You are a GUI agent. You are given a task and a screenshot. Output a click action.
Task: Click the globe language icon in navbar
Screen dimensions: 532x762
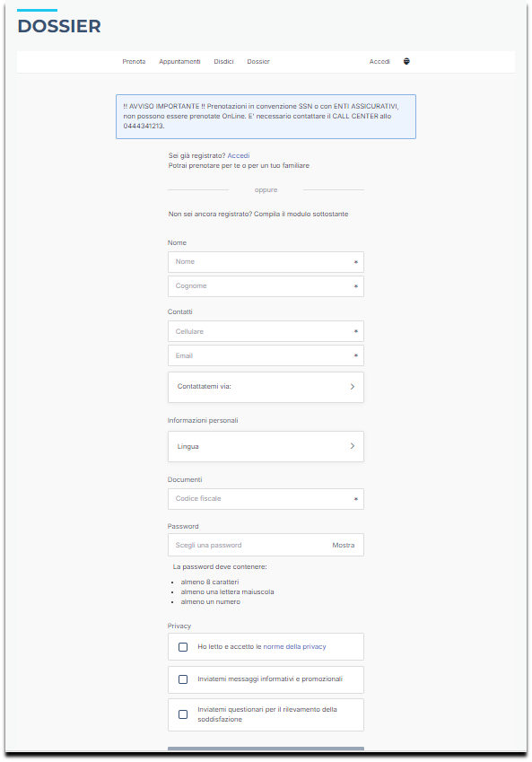406,61
